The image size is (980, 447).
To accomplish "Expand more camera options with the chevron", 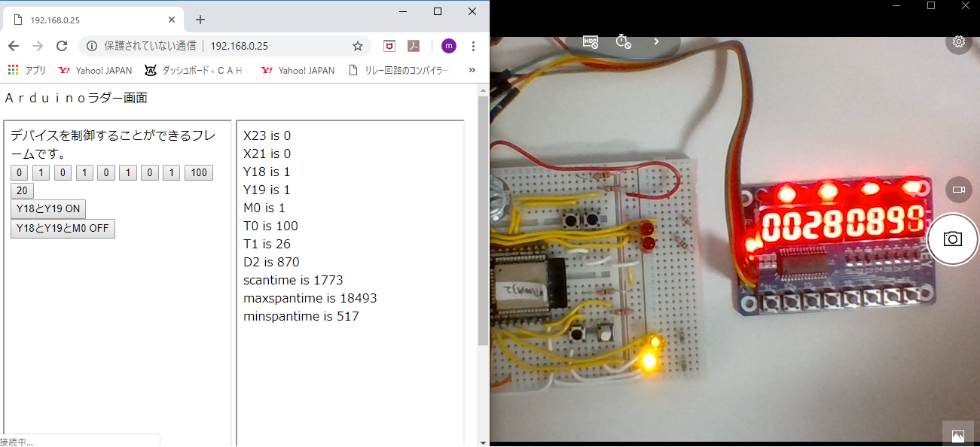I will 656,41.
